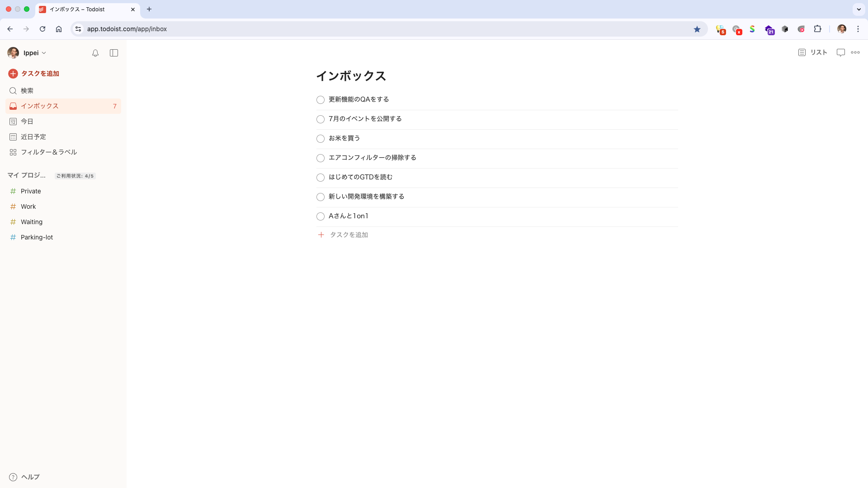Open the 近日予定 (Upcoming) view
This screenshot has width=868, height=488.
pyautogui.click(x=33, y=137)
